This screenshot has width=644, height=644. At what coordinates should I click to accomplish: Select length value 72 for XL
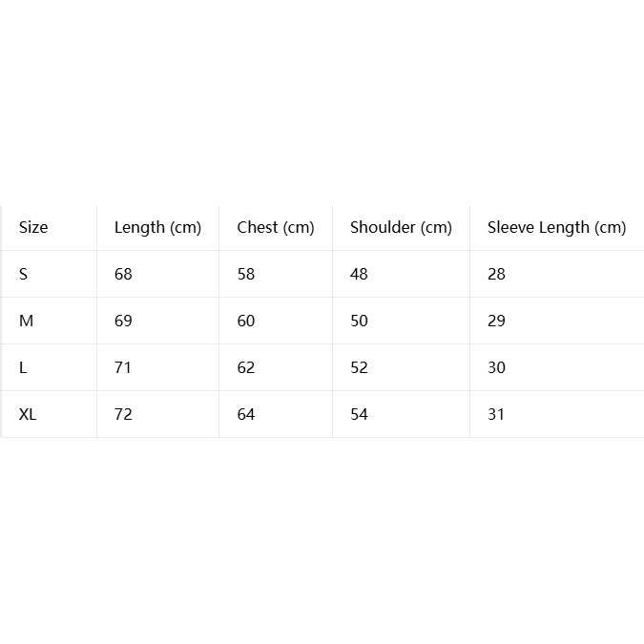point(123,414)
